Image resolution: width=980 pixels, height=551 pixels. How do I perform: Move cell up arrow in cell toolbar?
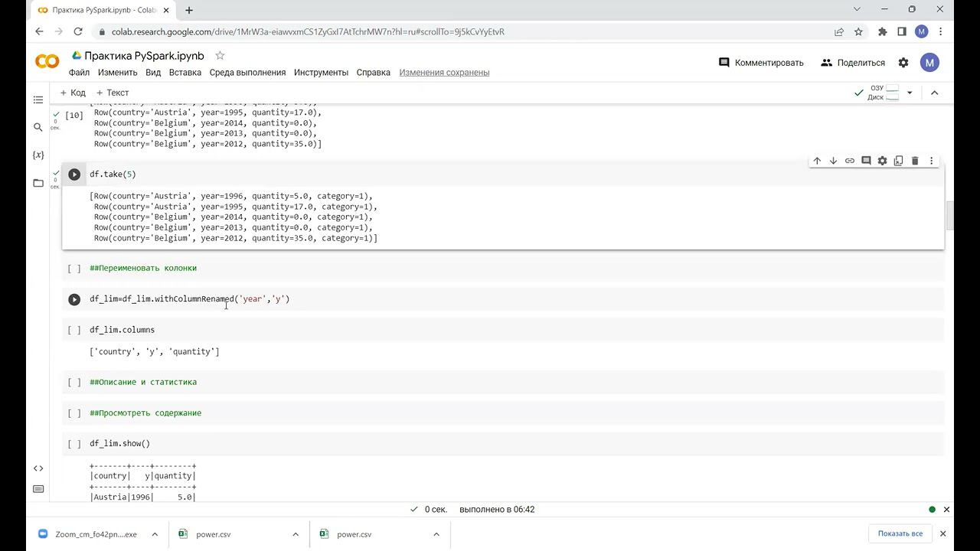(x=817, y=161)
